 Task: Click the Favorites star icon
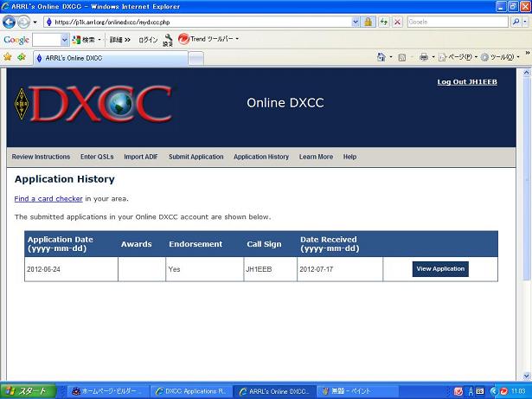(8, 57)
